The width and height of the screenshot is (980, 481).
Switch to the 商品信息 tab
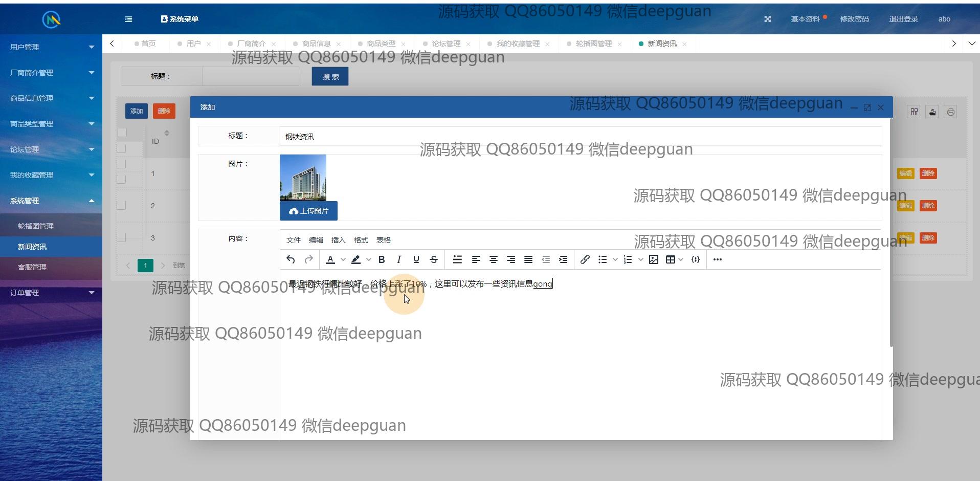tap(316, 43)
